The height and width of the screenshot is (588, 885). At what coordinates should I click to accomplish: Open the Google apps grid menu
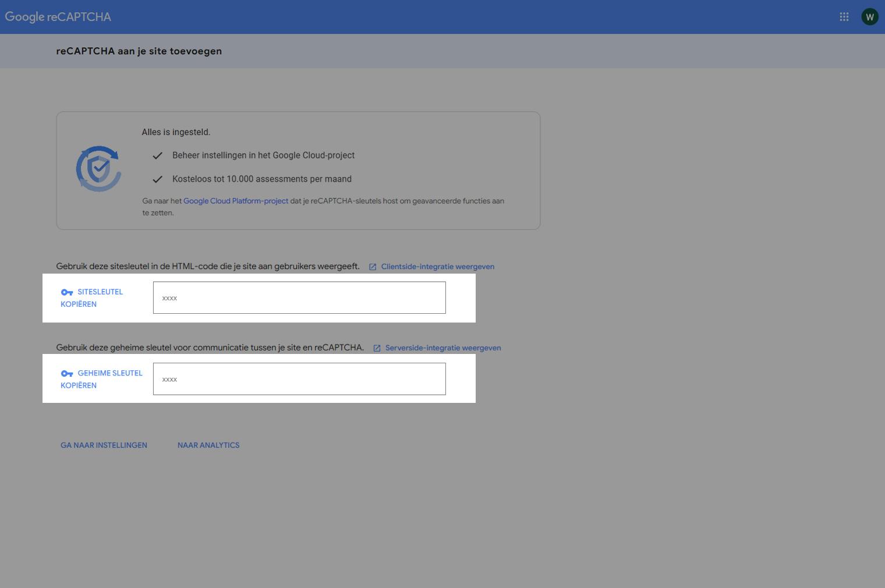coord(844,17)
